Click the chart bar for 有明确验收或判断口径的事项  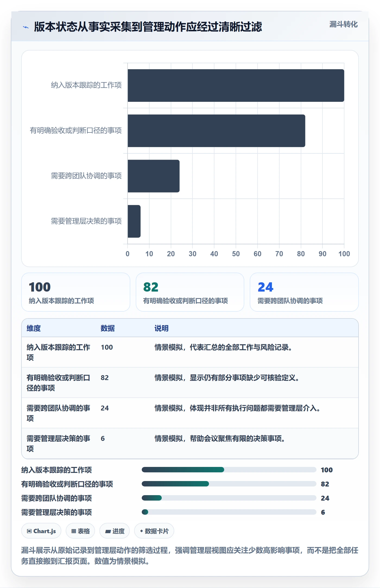point(216,131)
